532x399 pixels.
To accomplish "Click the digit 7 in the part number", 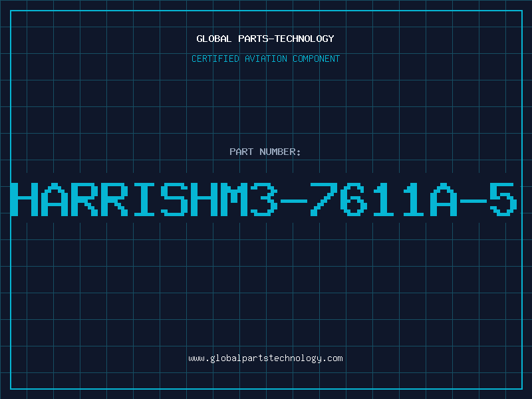I will (x=324, y=199).
